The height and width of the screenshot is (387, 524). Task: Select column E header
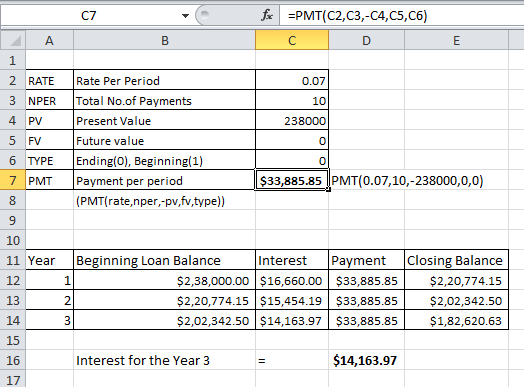[456, 40]
